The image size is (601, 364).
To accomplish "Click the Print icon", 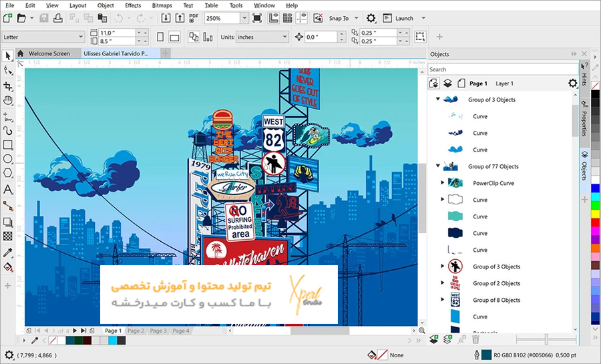I will point(58,18).
